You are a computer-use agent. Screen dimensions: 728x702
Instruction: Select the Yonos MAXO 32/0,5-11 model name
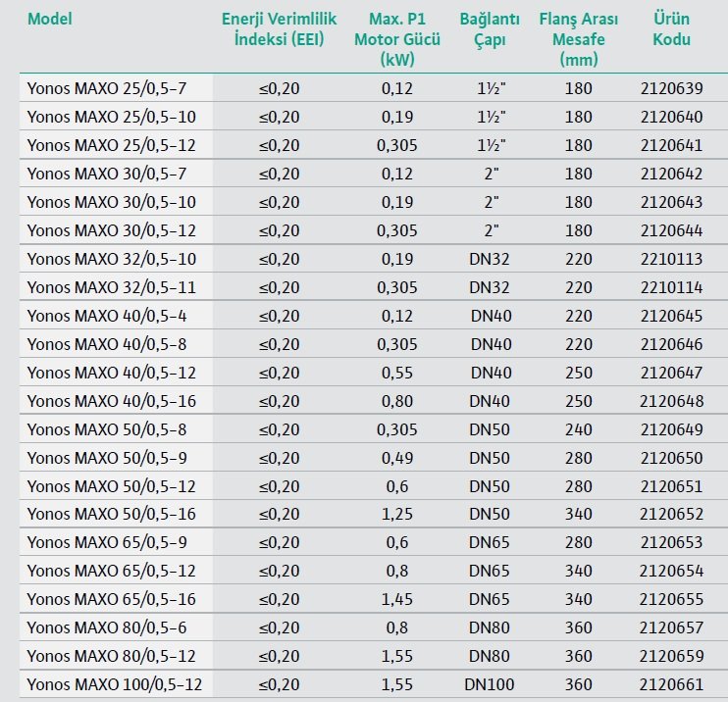[x=111, y=288]
